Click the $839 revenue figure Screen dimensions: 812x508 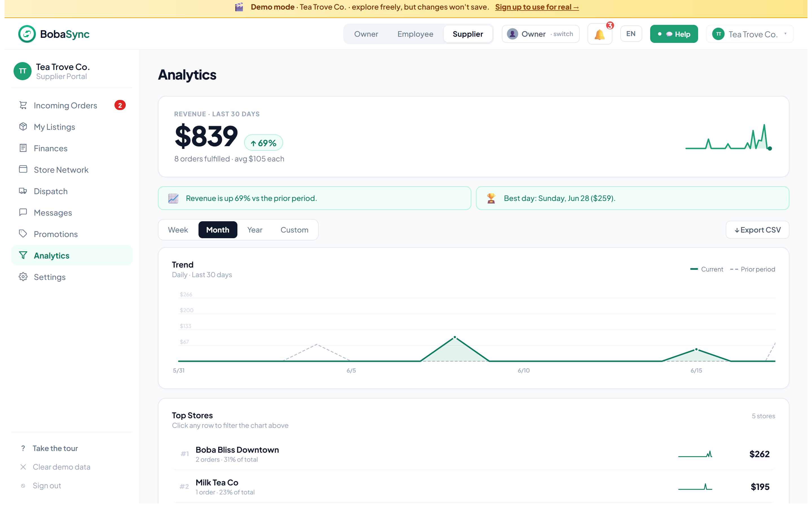tap(206, 136)
